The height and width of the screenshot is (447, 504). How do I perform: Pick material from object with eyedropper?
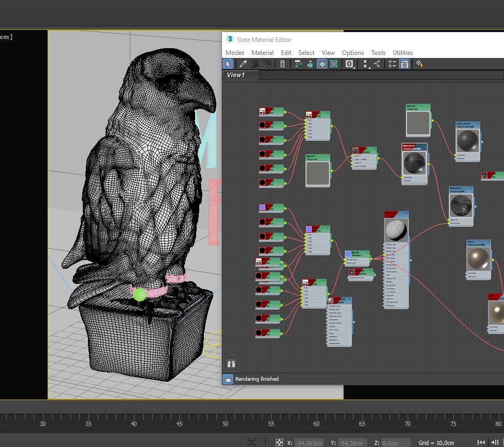(243, 64)
